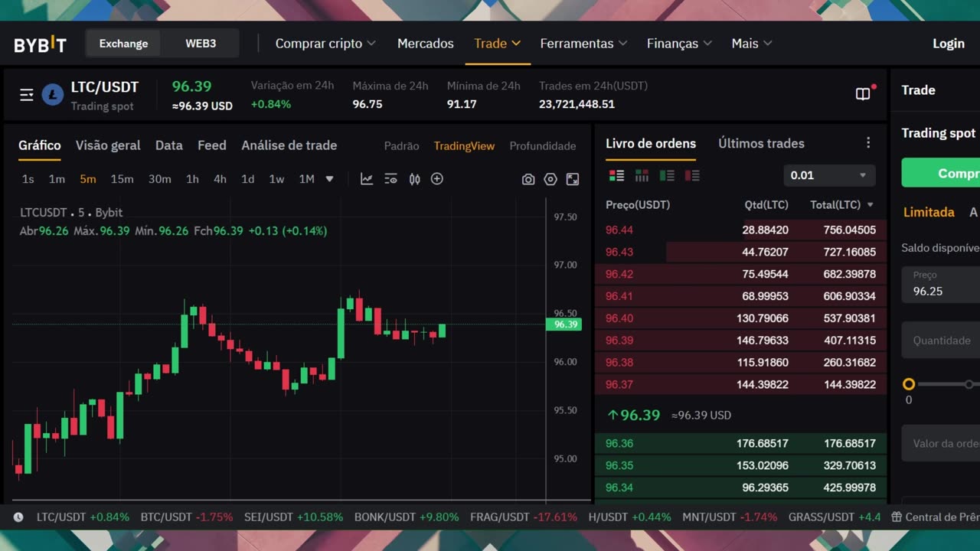Expand Trade menu
Screen dimensions: 980x551
coord(498,44)
